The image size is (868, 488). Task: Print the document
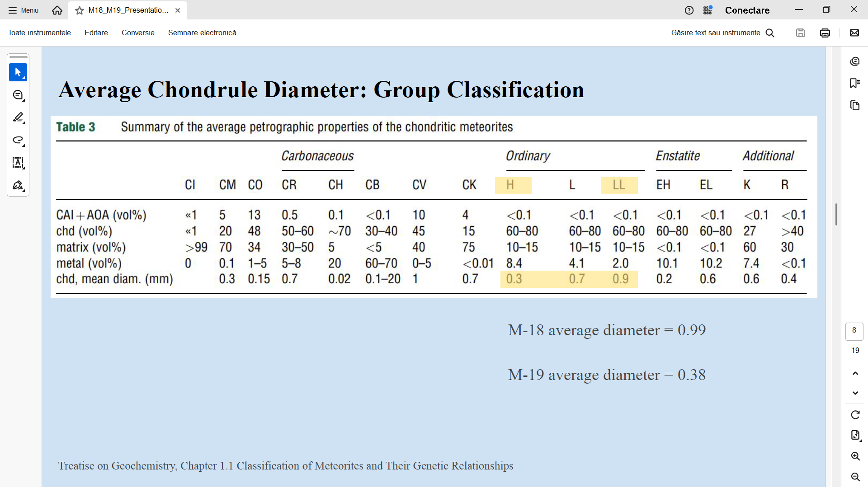coord(825,33)
